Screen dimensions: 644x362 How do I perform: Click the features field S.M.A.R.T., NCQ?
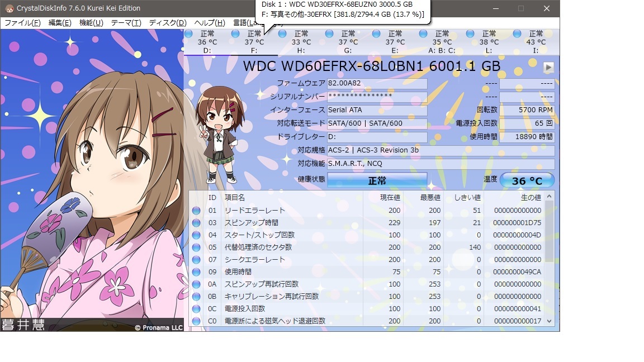(441, 164)
